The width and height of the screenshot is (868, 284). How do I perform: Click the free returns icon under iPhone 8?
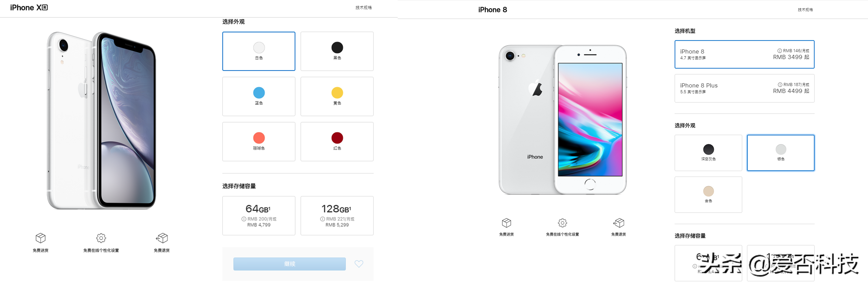pos(619,223)
